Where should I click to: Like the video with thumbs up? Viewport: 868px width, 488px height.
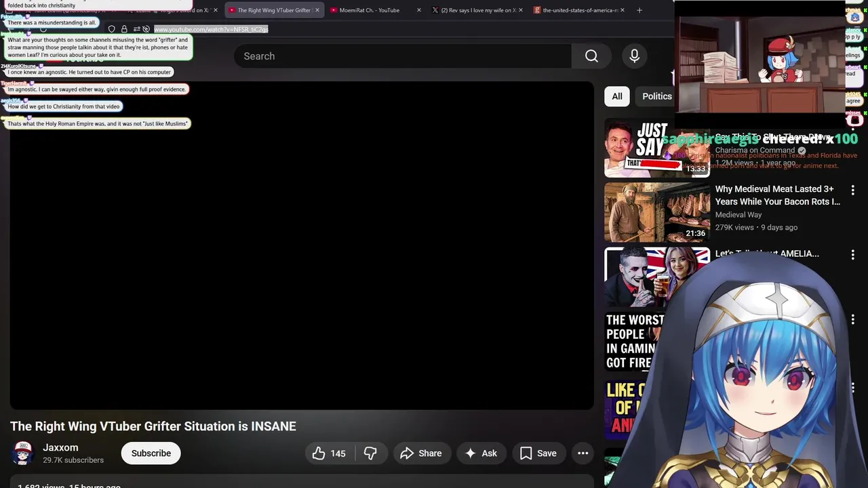click(x=329, y=453)
